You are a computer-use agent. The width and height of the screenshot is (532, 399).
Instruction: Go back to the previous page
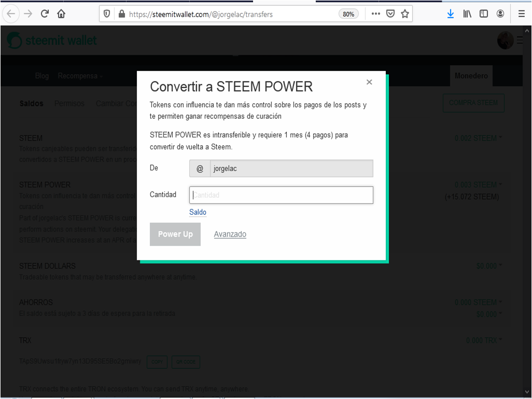(x=10, y=14)
